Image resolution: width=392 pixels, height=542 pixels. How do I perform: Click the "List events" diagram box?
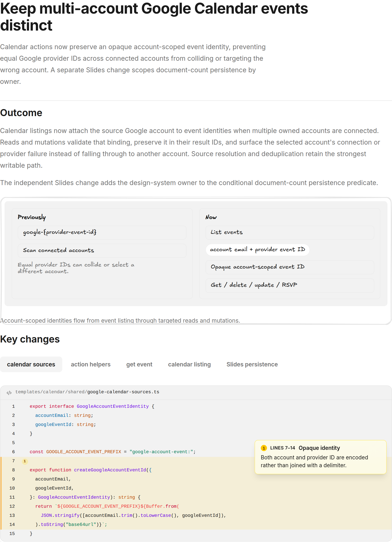pos(290,232)
